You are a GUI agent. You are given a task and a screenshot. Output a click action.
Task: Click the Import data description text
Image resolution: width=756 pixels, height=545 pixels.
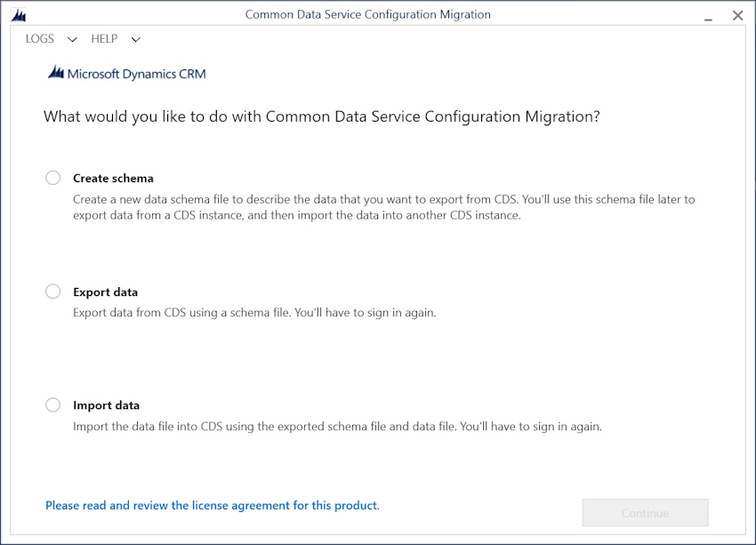pyautogui.click(x=337, y=427)
